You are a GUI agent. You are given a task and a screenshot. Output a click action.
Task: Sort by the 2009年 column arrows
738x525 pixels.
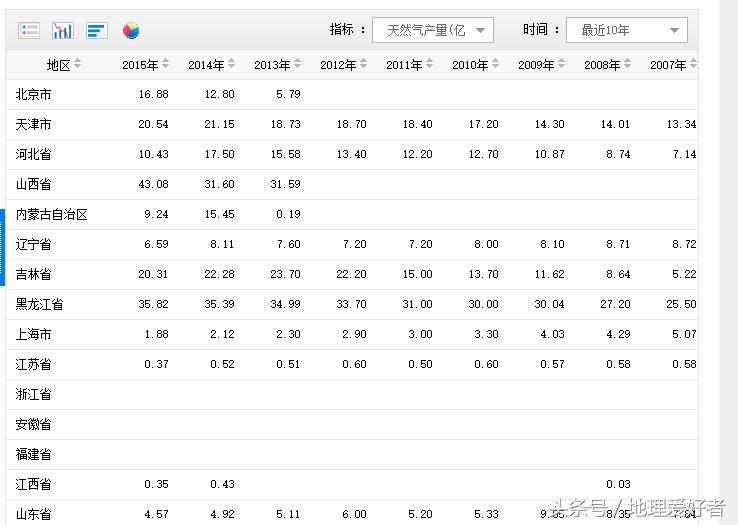[562, 64]
